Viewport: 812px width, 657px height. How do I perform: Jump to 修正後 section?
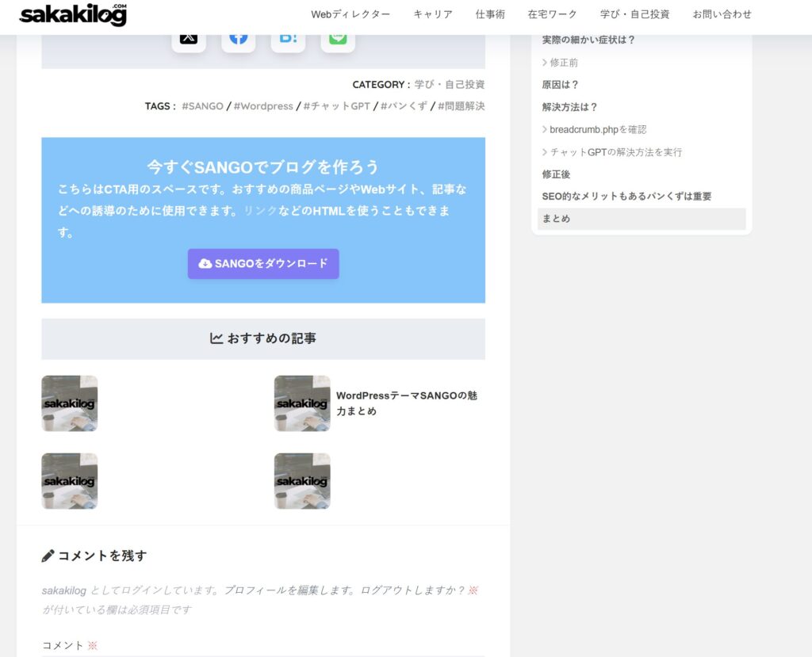coord(556,174)
